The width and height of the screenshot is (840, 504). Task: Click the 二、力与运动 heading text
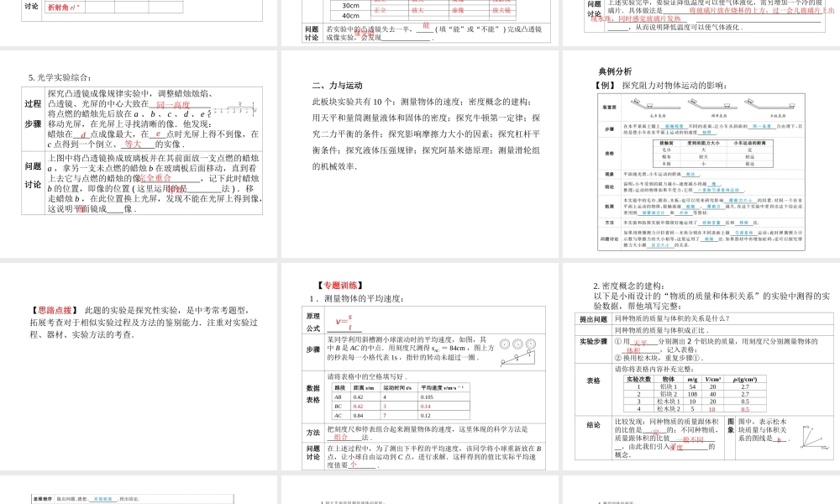(x=338, y=85)
